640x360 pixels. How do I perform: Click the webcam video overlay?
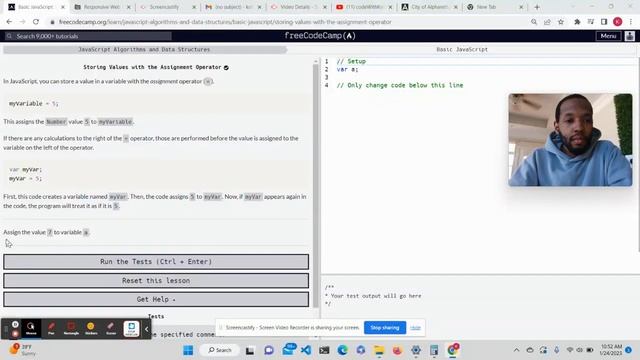pos(570,140)
